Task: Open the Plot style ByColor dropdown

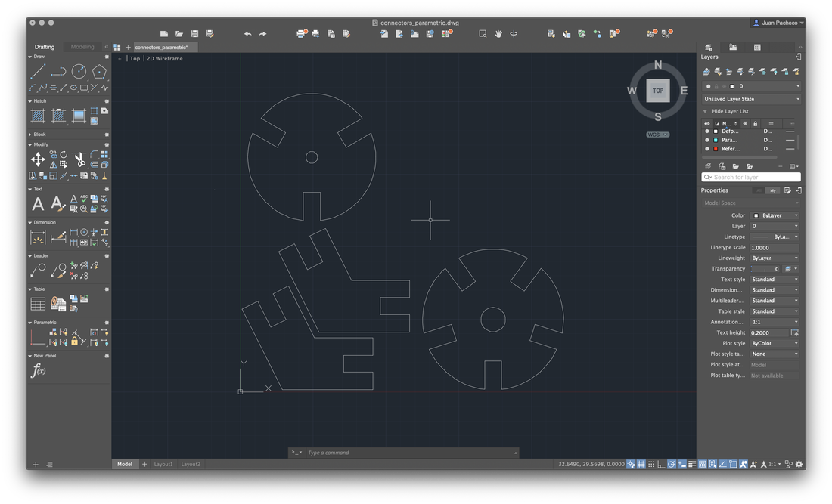Action: pos(775,343)
